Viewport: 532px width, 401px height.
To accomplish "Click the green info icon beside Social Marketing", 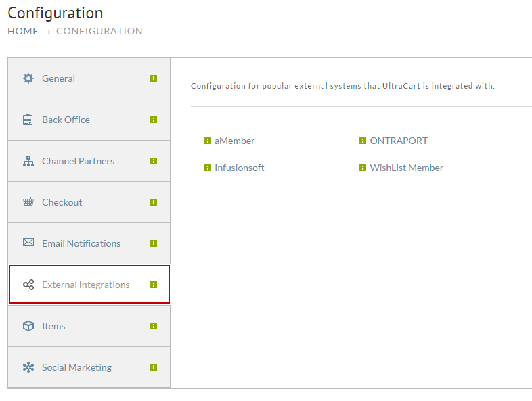I will (154, 367).
